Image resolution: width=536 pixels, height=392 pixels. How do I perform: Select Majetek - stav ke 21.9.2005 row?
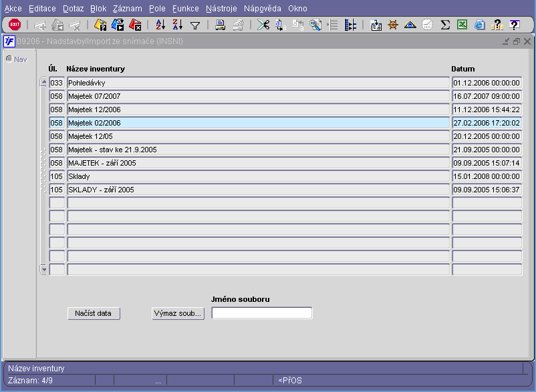258,150
